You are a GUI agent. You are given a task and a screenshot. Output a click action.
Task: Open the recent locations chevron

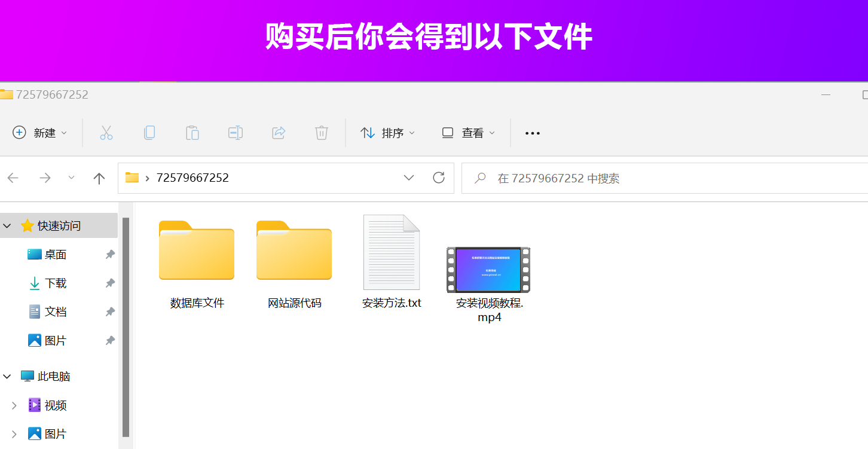pyautogui.click(x=72, y=178)
